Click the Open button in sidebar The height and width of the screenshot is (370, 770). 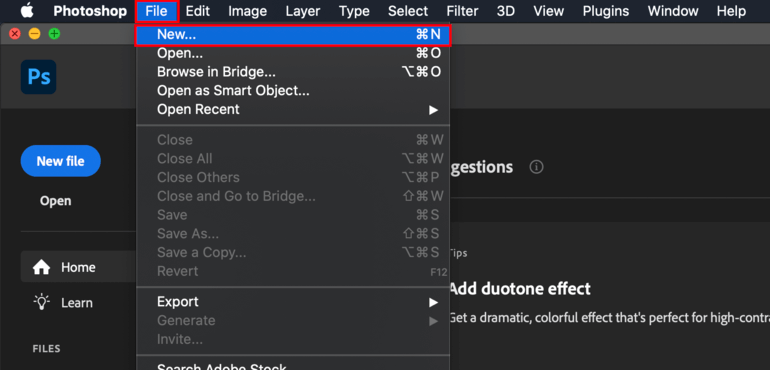click(x=55, y=201)
